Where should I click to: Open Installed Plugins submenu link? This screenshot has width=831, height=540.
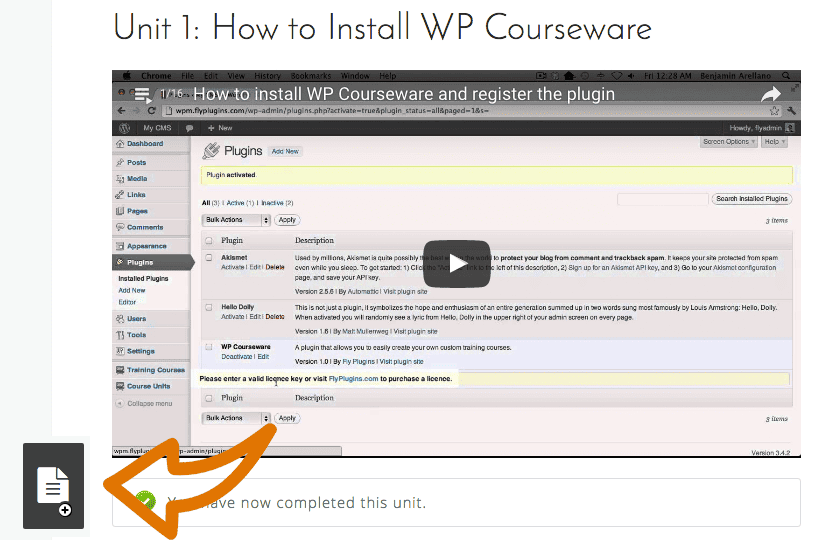143,279
